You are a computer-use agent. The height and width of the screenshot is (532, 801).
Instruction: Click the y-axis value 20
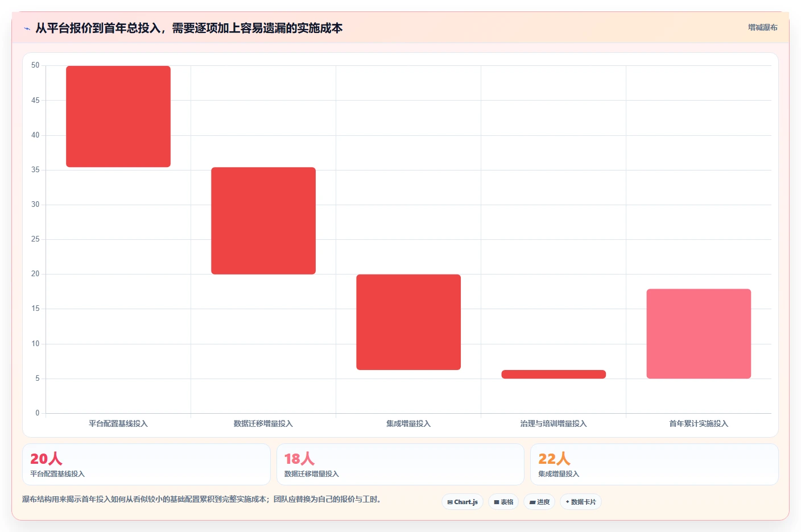pos(35,274)
